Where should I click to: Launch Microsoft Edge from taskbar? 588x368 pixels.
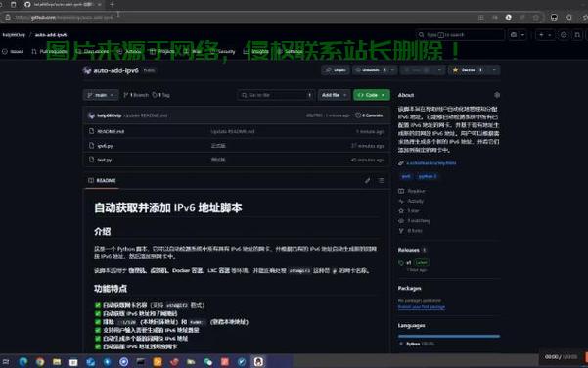click(x=23, y=361)
